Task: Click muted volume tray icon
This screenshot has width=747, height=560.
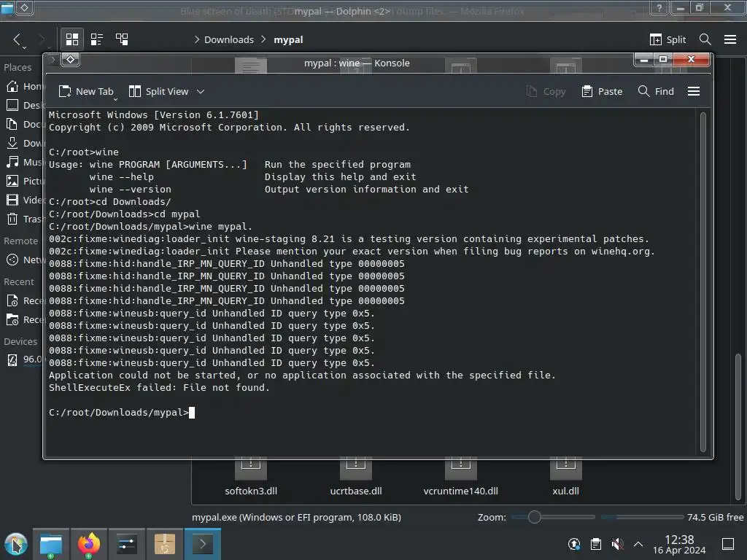Action: point(617,544)
